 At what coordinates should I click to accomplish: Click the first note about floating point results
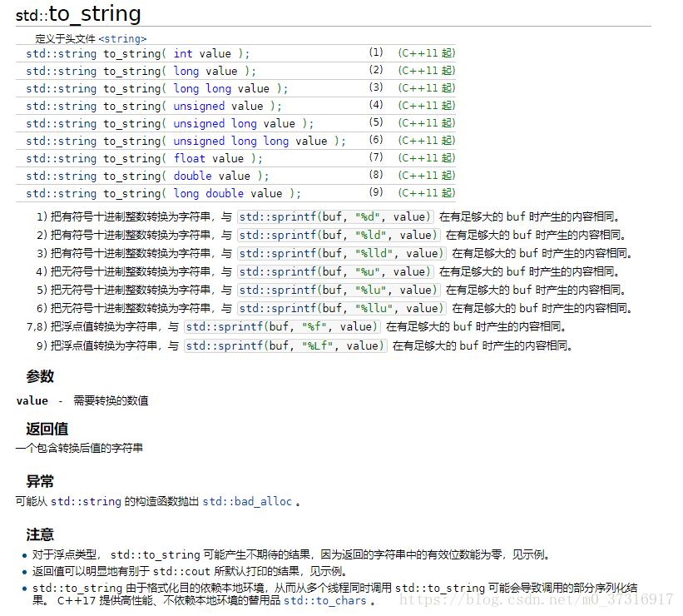tap(291, 554)
